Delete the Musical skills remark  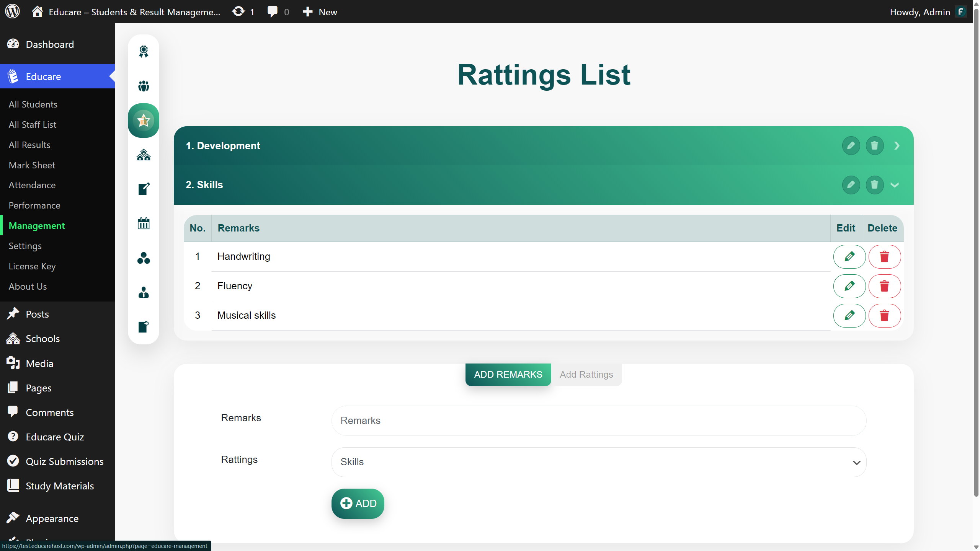(884, 316)
